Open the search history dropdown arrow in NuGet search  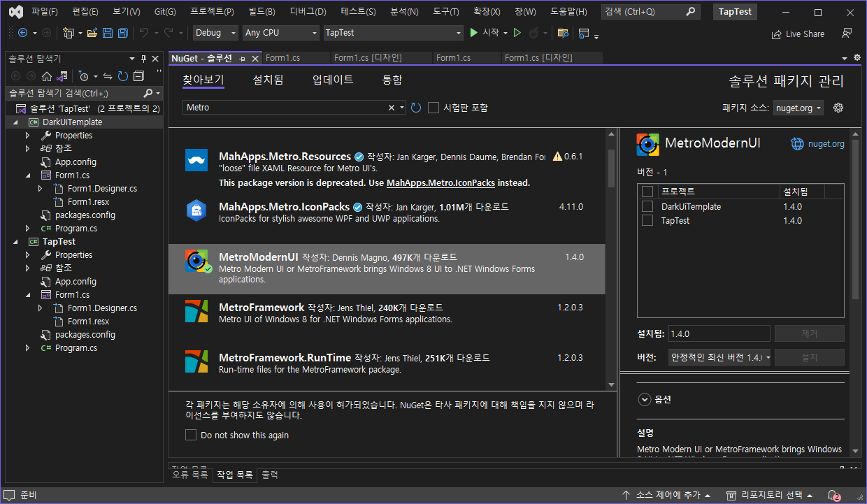402,108
